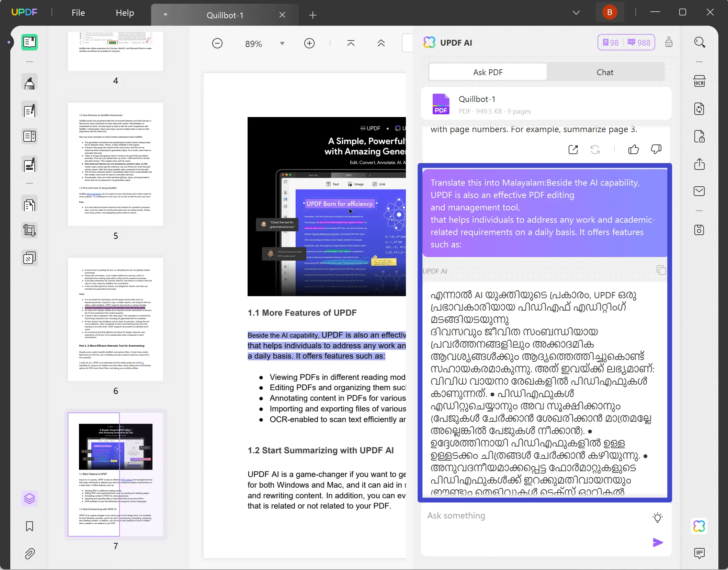Open the prompt lightbulb suggestions
This screenshot has height=570, width=728.
point(657,517)
